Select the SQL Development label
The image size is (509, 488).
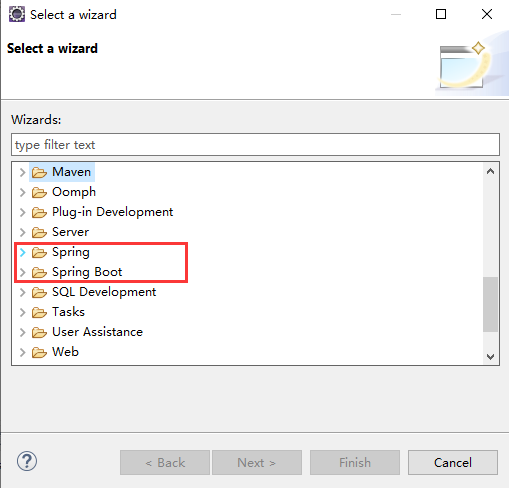(104, 292)
